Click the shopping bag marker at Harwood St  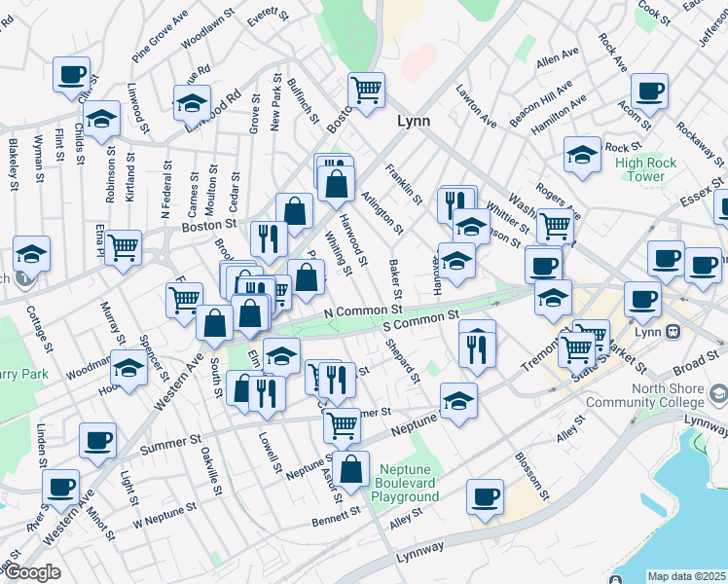click(x=336, y=185)
